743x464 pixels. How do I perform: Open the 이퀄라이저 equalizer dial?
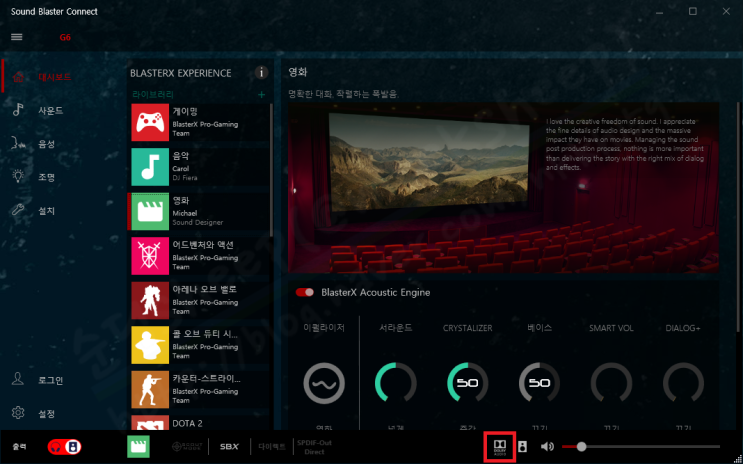pos(324,383)
